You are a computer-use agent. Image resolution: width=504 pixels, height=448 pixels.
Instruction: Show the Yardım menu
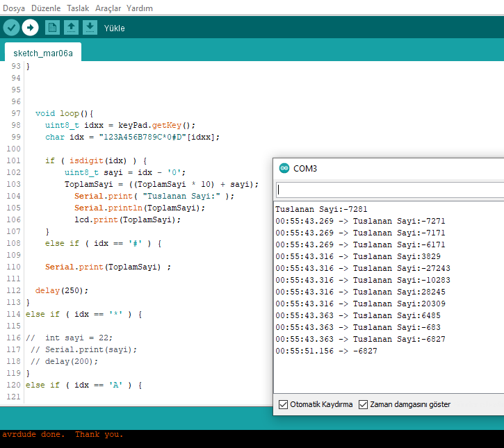(x=140, y=8)
